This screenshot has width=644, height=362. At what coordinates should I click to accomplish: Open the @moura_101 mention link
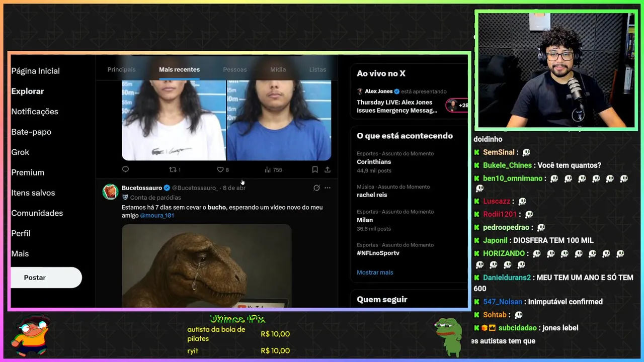[157, 216]
